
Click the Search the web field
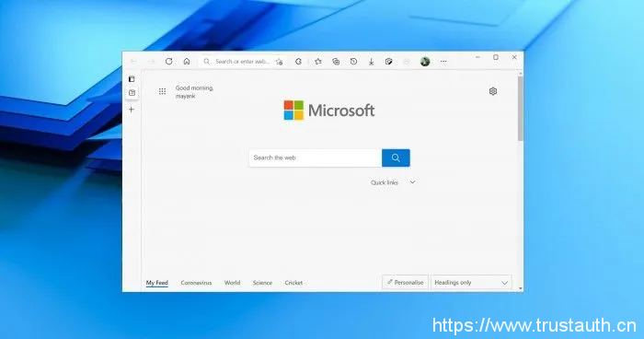point(315,158)
